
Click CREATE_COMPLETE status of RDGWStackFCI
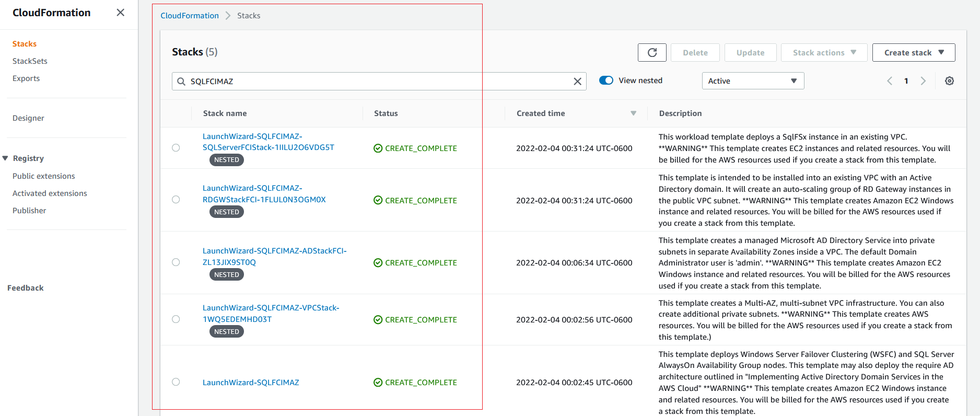coord(415,200)
